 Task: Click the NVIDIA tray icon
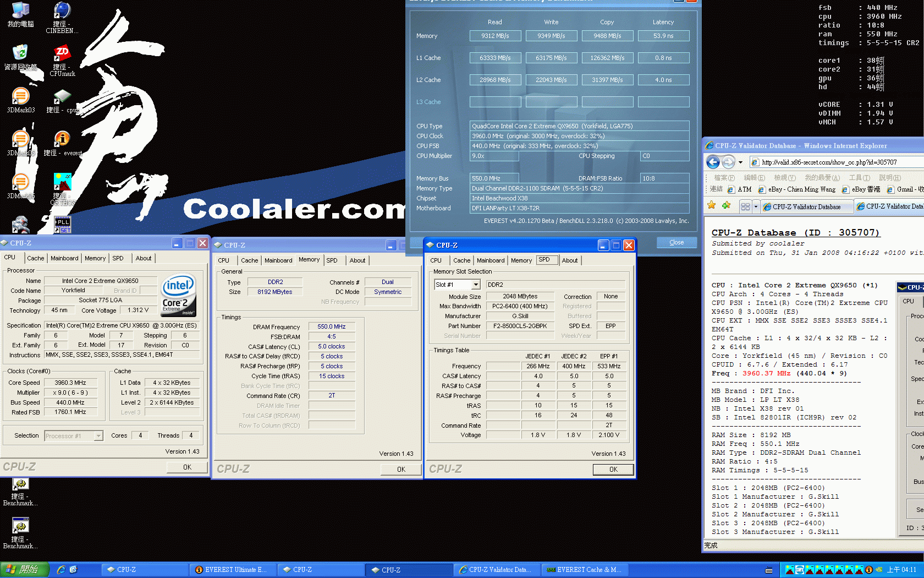879,570
